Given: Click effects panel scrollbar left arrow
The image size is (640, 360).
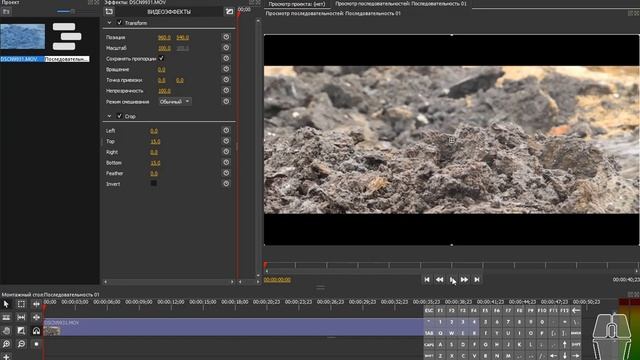Looking at the screenshot, I should tap(106, 282).
